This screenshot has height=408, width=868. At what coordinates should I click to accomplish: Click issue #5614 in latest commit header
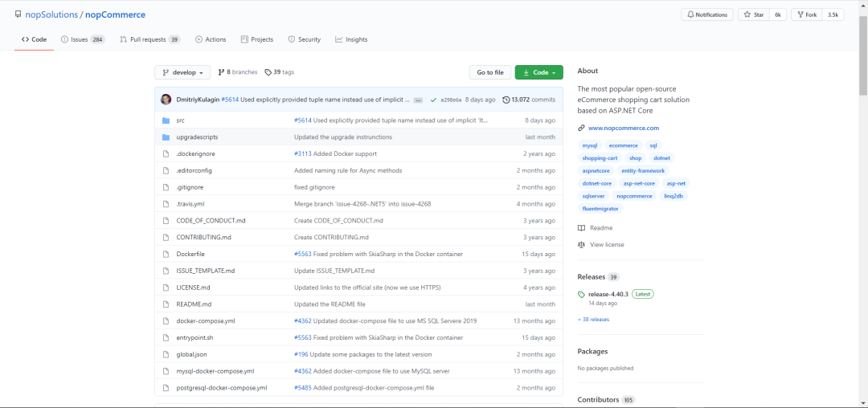point(230,100)
